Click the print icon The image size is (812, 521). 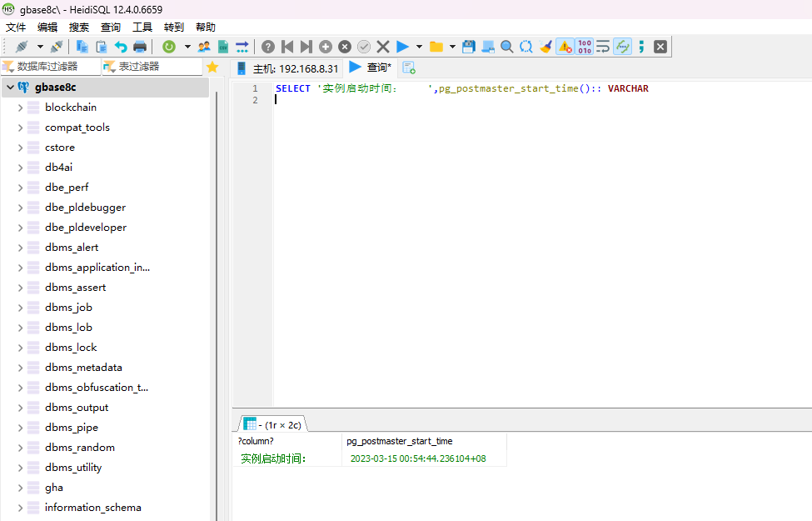click(x=140, y=47)
